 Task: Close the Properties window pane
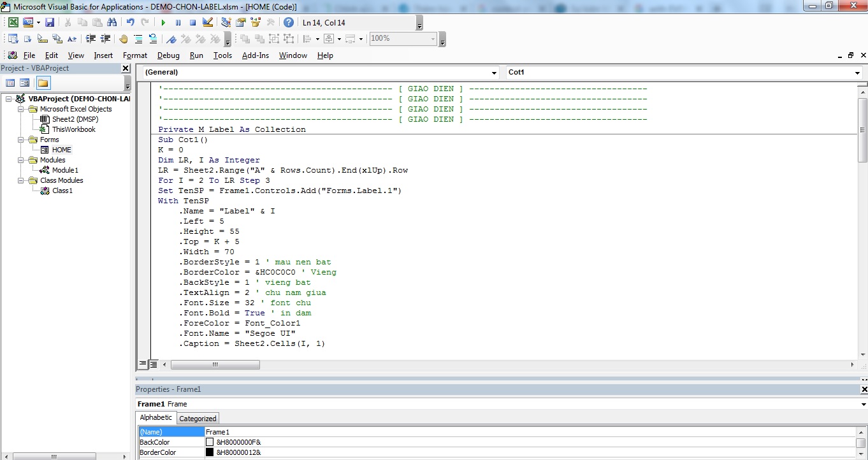tap(864, 389)
